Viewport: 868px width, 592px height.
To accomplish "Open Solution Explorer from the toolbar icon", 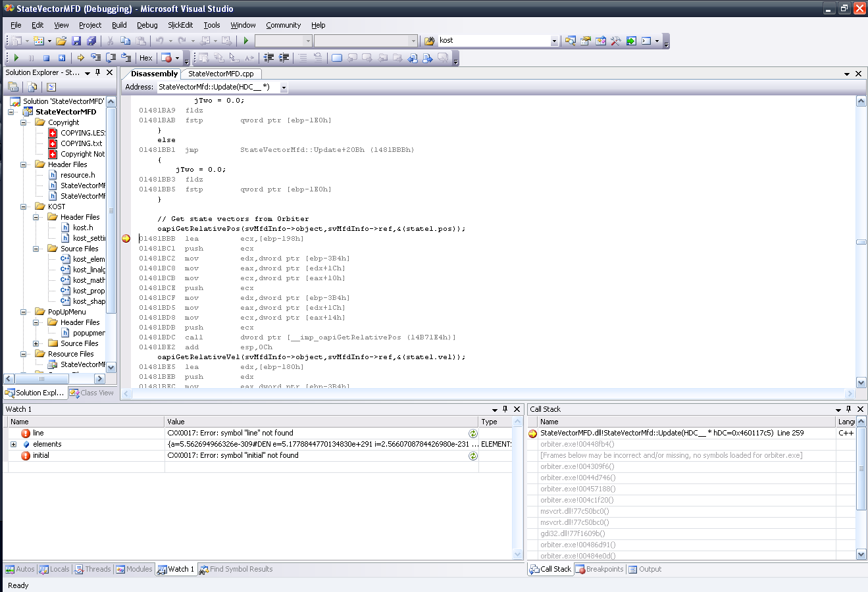I will [570, 41].
